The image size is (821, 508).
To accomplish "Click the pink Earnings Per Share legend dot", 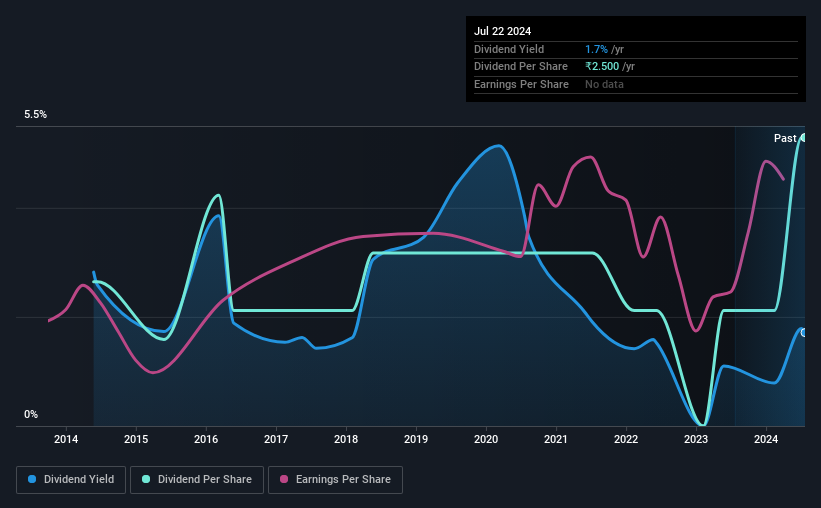I will [x=284, y=479].
